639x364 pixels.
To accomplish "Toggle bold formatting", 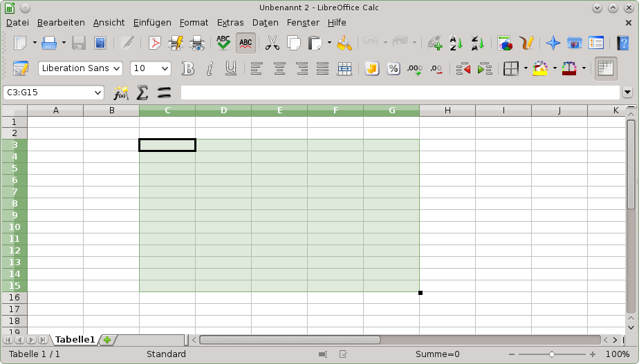I will pyautogui.click(x=187, y=68).
